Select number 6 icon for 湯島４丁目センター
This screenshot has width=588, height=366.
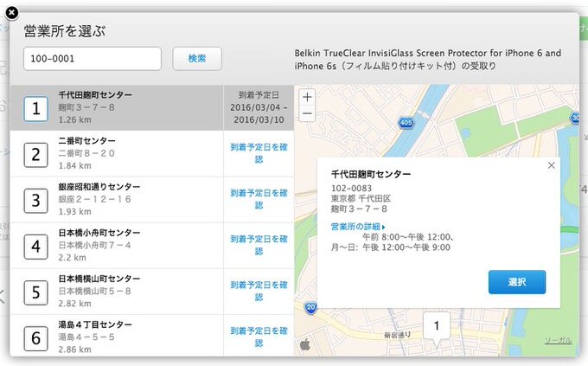click(35, 338)
